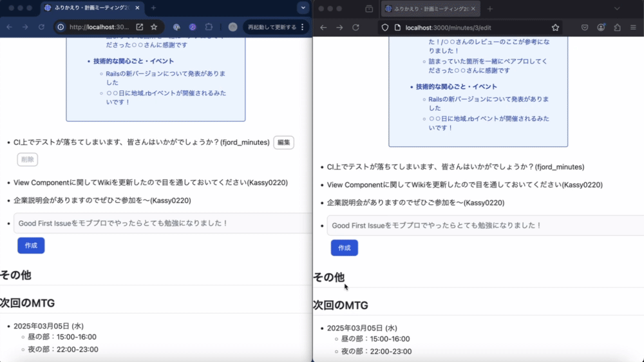Click the 削除 button in left window
Viewport: 644px width, 362px height.
coord(28,160)
